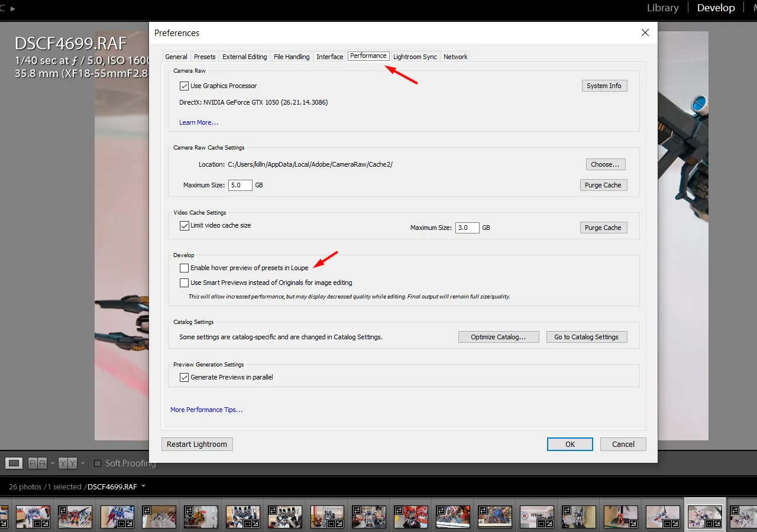Click the System Info button

[604, 86]
